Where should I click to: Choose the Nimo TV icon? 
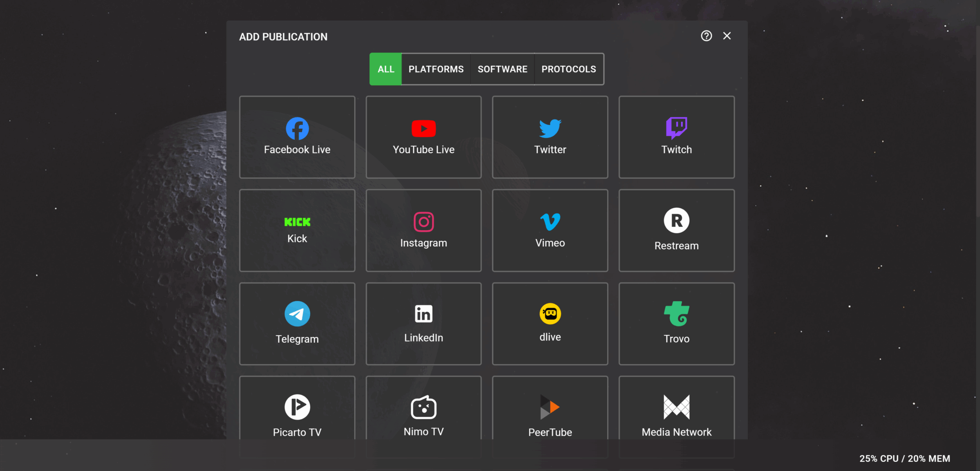point(423,407)
